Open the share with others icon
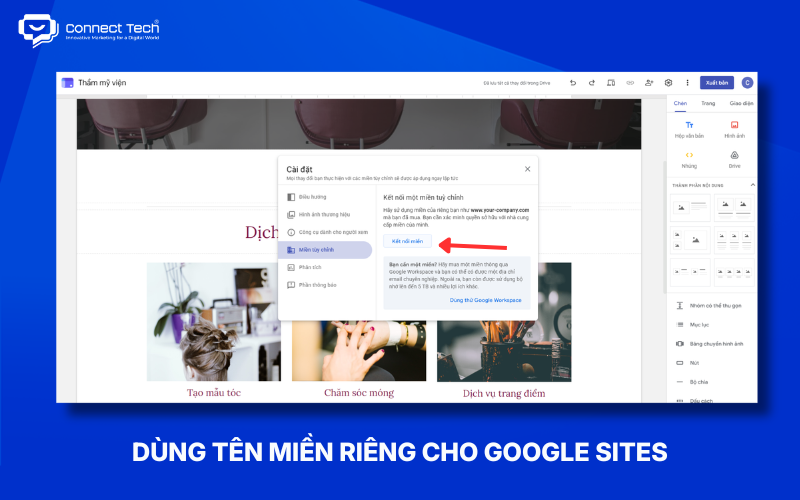This screenshot has height=500, width=800. coord(649,83)
